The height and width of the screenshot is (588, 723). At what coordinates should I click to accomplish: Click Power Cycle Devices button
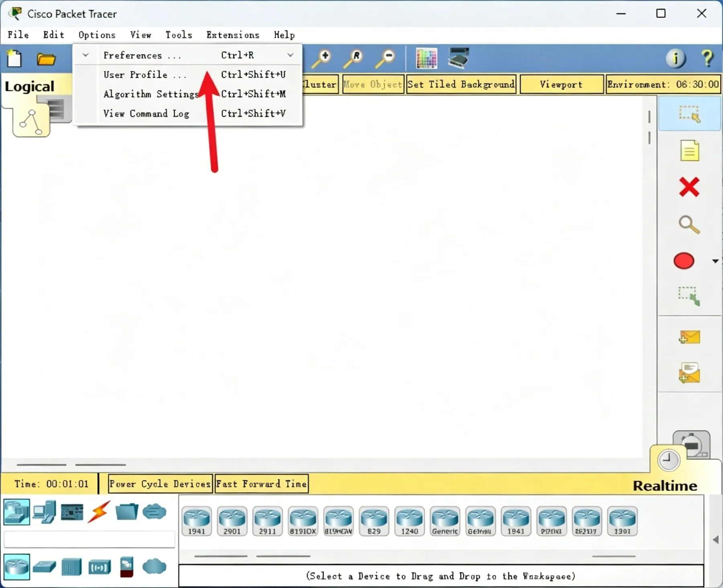(160, 484)
